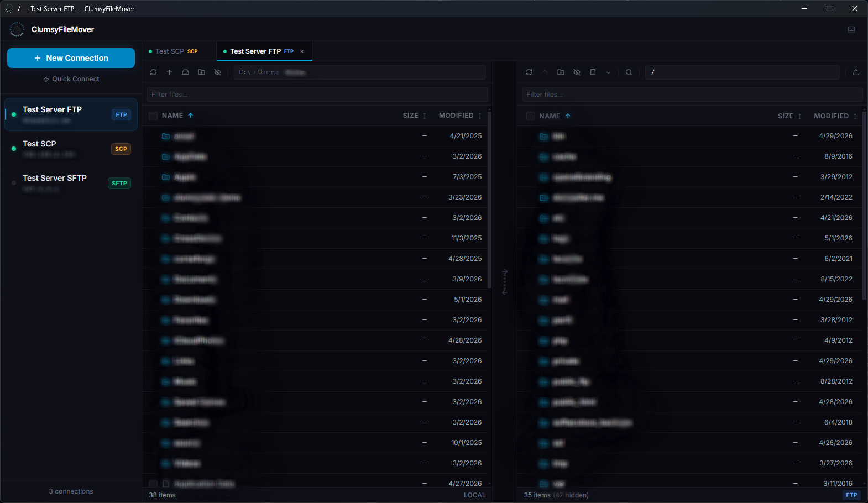Click folder icon in remote row dated 2/14/2022
The image size is (868, 503).
point(543,197)
